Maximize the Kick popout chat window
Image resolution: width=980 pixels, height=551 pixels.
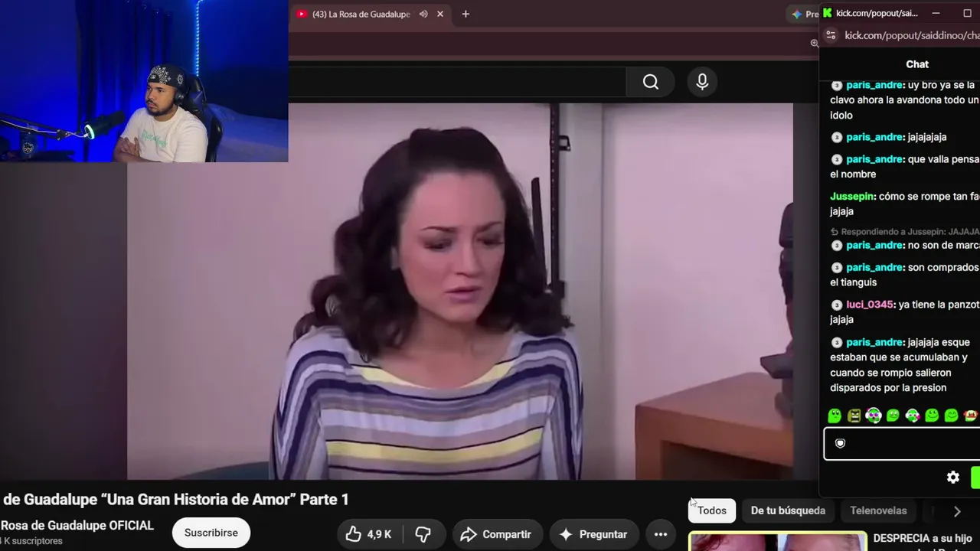coord(967,13)
